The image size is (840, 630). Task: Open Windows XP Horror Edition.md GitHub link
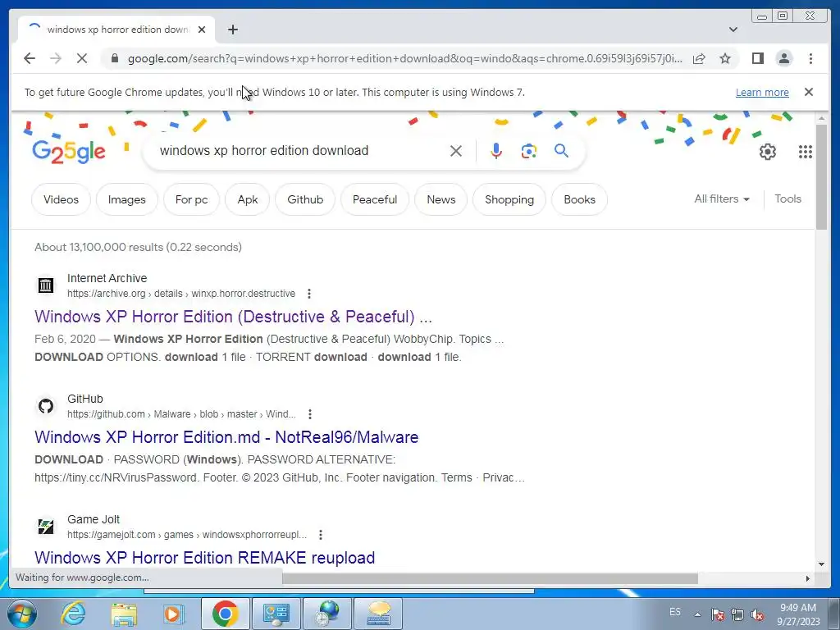pos(226,437)
